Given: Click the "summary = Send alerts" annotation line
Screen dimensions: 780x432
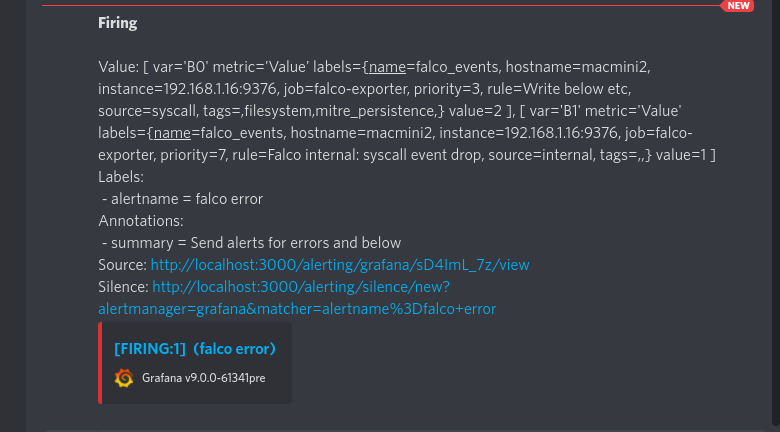Looking at the screenshot, I should 251,243.
